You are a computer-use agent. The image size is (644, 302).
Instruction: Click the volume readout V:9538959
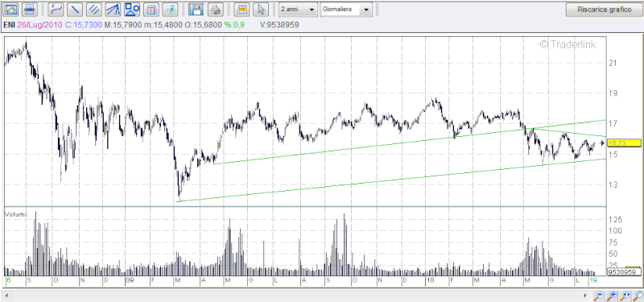[x=279, y=25]
